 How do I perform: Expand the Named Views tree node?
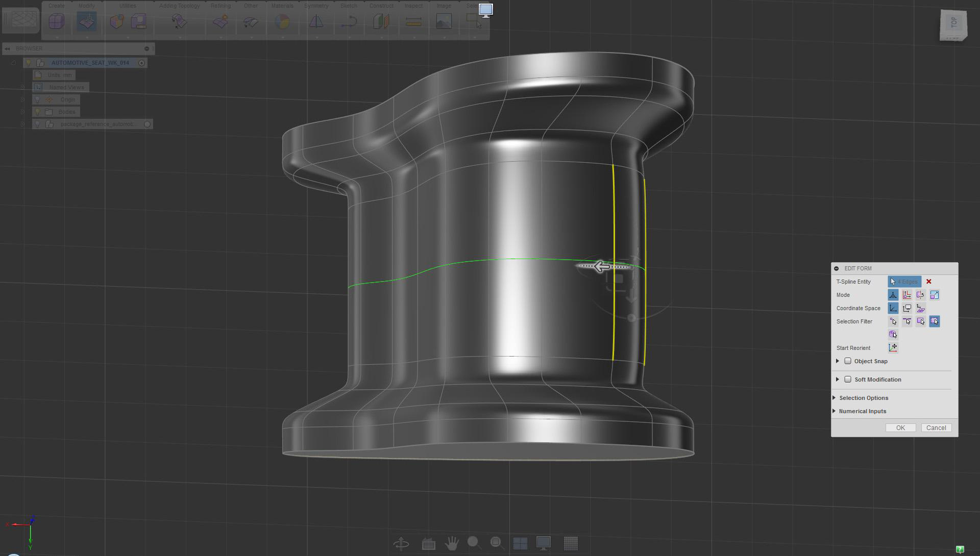point(22,87)
